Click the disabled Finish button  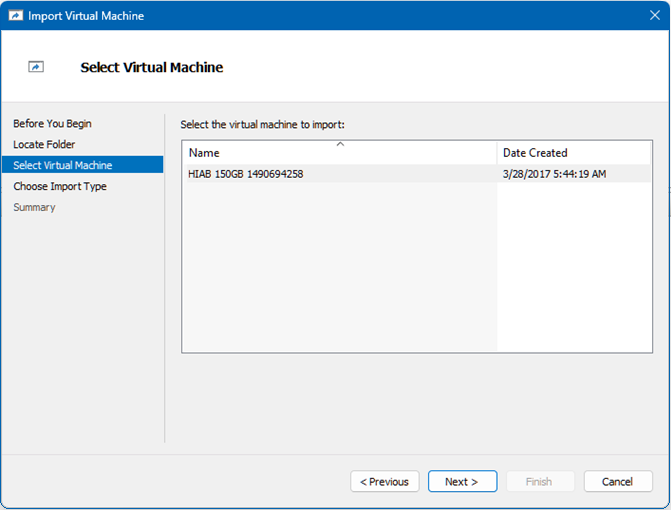[539, 482]
